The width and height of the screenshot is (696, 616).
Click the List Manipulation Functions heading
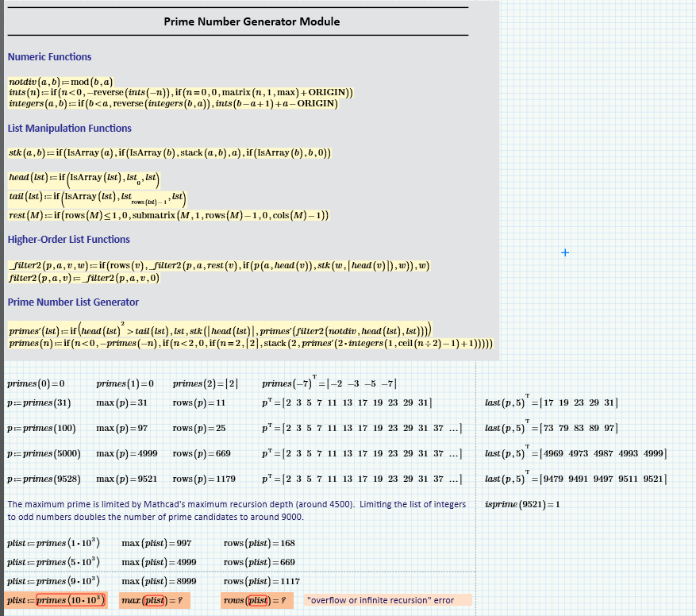click(x=70, y=128)
